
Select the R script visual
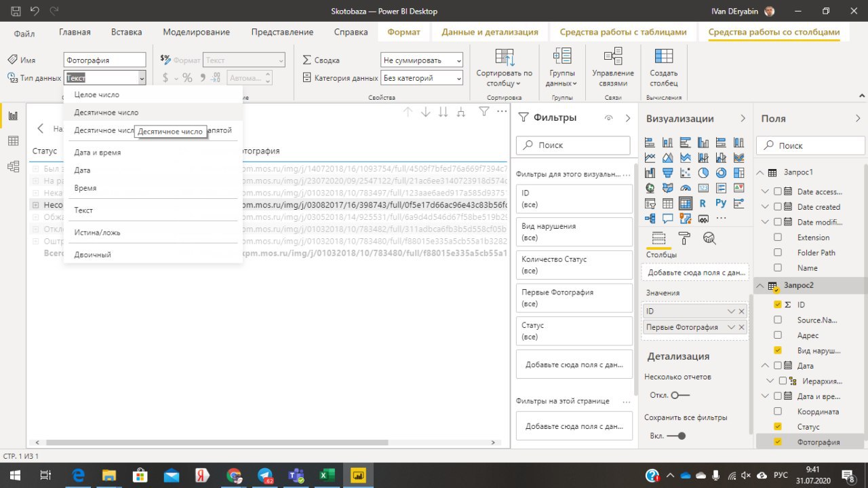703,203
